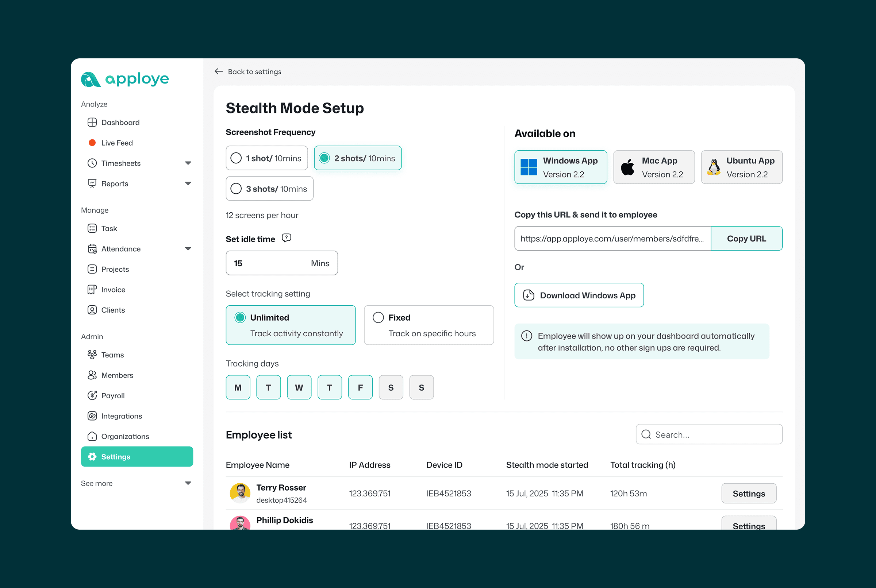
Task: Click the Invoice icon in sidebar
Action: (x=92, y=290)
